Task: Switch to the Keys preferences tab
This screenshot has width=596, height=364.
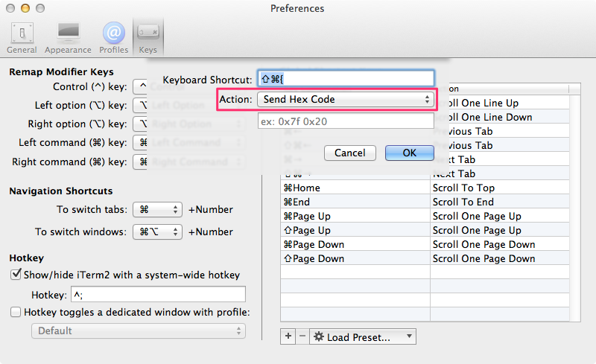Action: 148,38
